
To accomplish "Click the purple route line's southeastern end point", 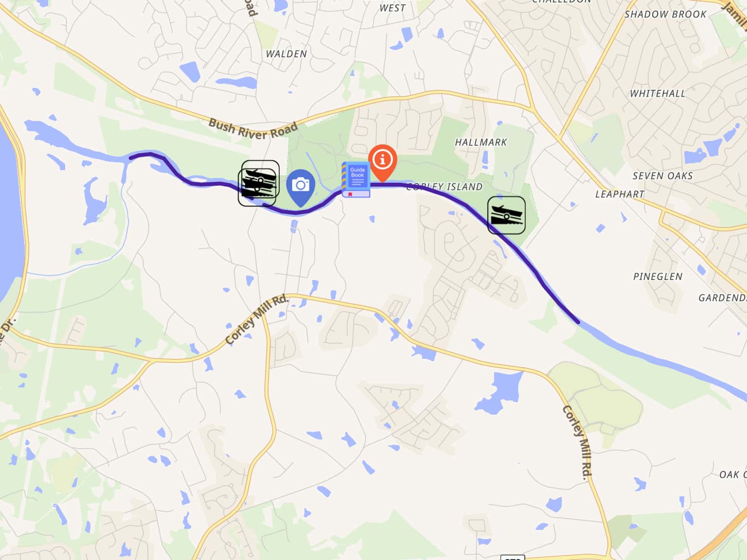I will pyautogui.click(x=578, y=321).
